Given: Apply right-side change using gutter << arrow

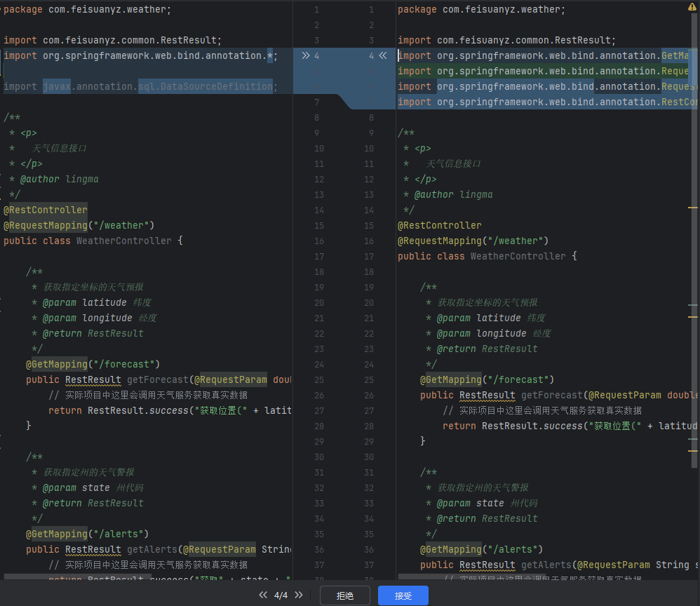Looking at the screenshot, I should [x=383, y=55].
